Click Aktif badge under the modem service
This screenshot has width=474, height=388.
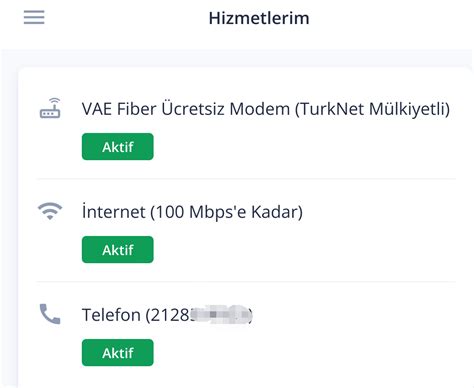pos(118,147)
